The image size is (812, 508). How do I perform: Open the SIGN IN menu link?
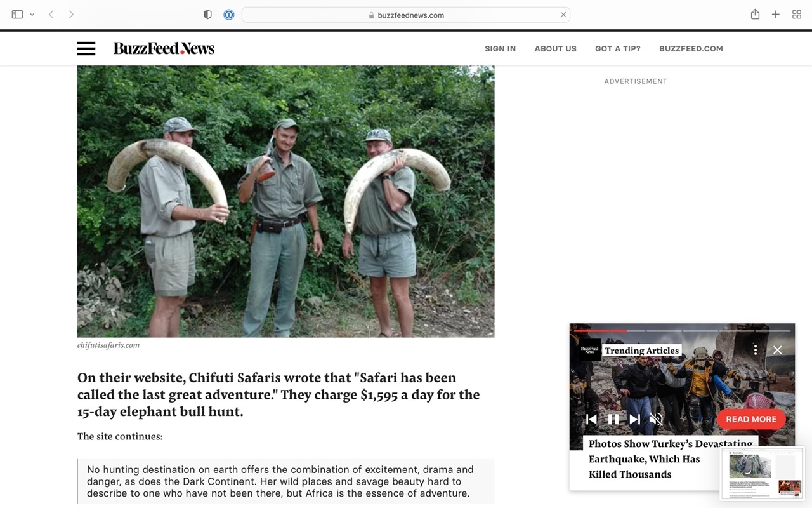(500, 48)
